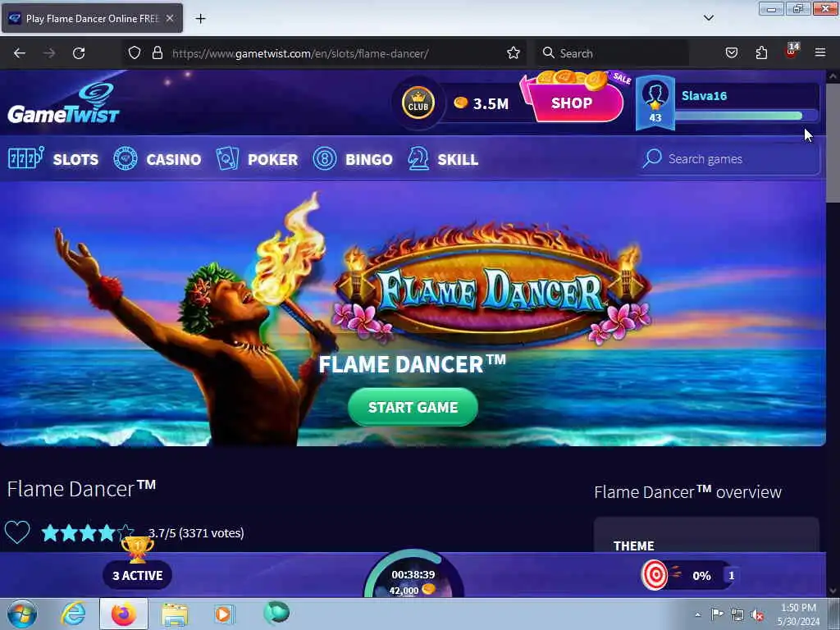The width and height of the screenshot is (840, 630).
Task: Add Flame Dancer to favorites heart
Action: click(17, 532)
